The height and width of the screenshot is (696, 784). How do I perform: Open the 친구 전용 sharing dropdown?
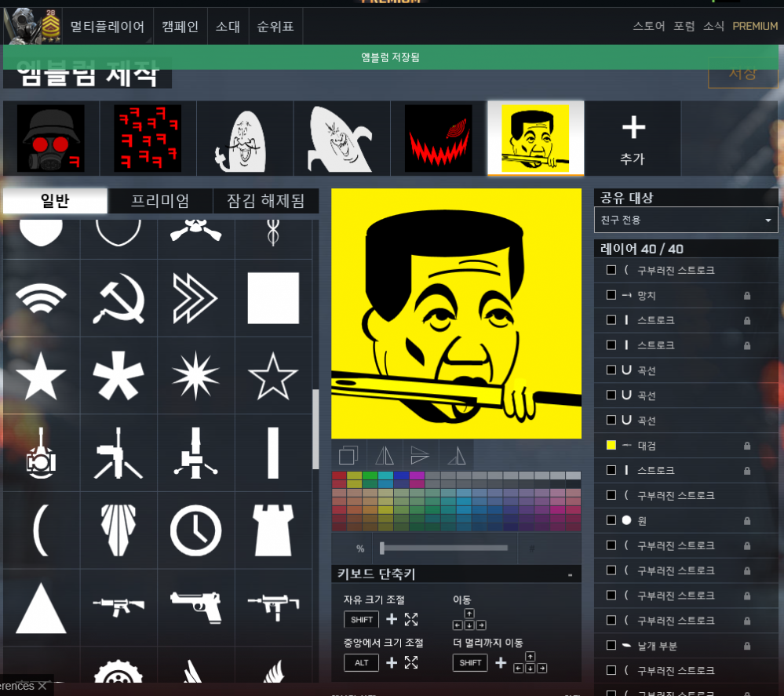pos(686,220)
